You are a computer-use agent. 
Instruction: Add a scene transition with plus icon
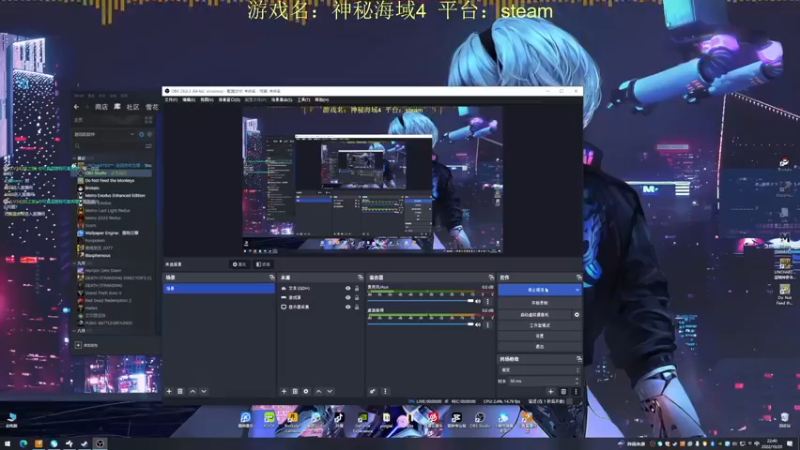pos(551,392)
